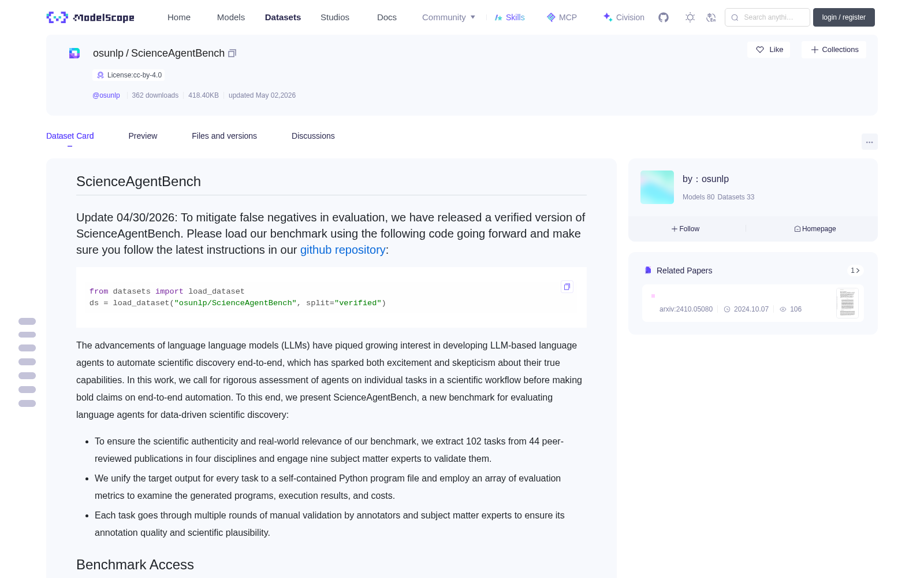Open the GitHub icon link
This screenshot has height=578, width=924.
tap(664, 17)
